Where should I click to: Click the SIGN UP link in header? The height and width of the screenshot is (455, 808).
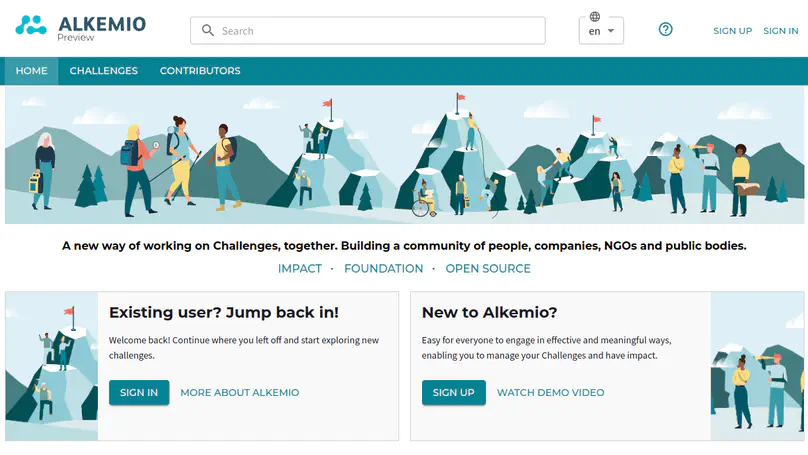[x=732, y=31]
